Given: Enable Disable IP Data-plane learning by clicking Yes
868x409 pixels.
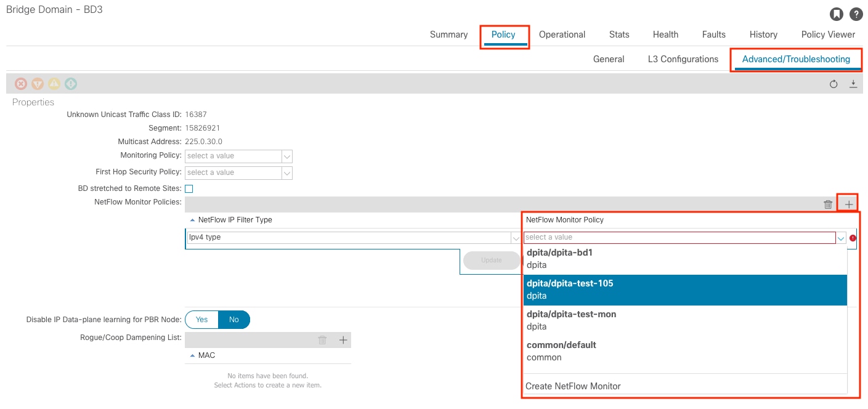Looking at the screenshot, I should 201,319.
